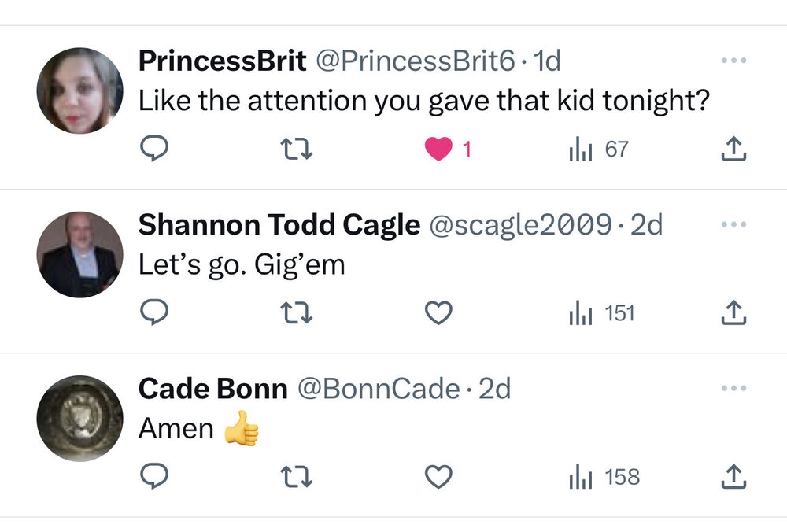Share PrincessBrit's tweet

[x=733, y=149]
